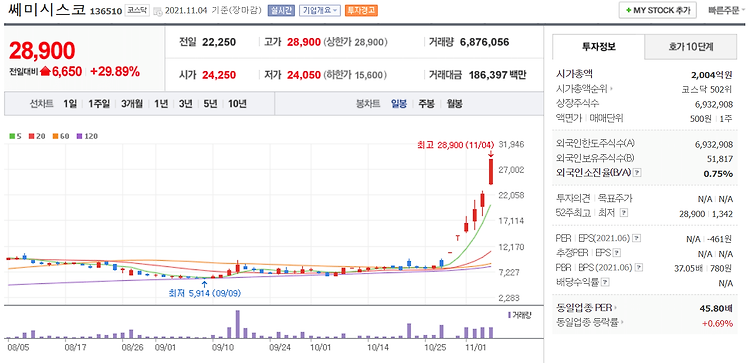Click the 투자경고 badge button
Viewport: 750px width, 363px height.
click(x=361, y=11)
